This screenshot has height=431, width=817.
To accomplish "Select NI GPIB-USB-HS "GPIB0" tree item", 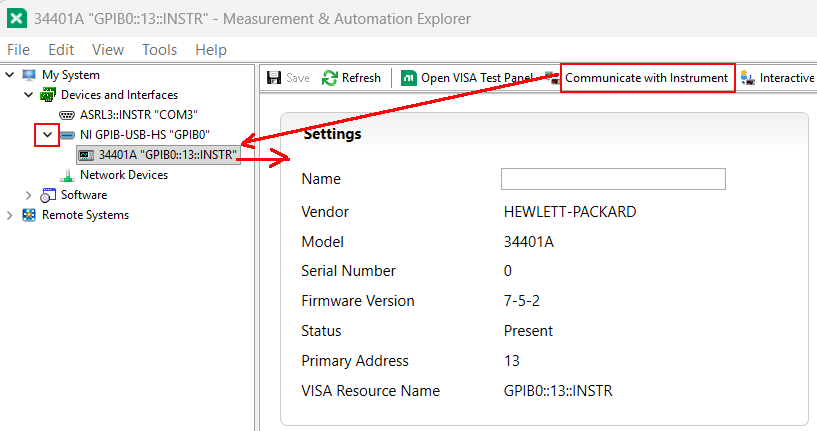I will pyautogui.click(x=145, y=135).
